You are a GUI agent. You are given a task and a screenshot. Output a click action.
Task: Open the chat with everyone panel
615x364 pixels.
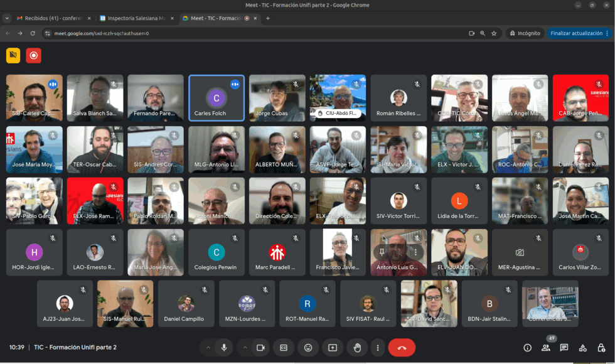tap(564, 348)
